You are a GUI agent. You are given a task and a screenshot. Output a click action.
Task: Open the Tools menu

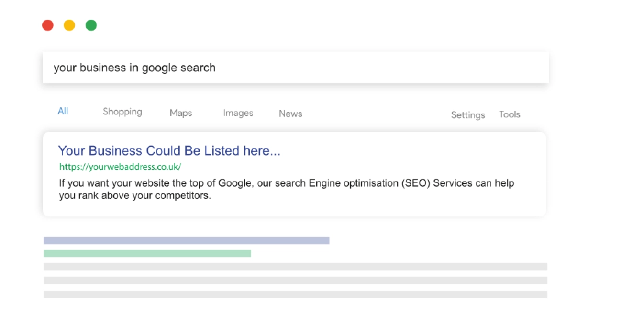pos(509,114)
